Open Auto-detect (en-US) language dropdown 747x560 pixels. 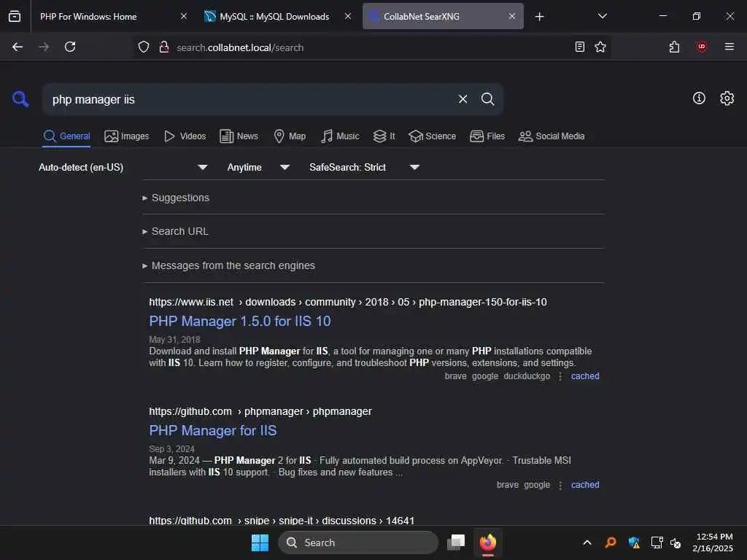click(123, 167)
